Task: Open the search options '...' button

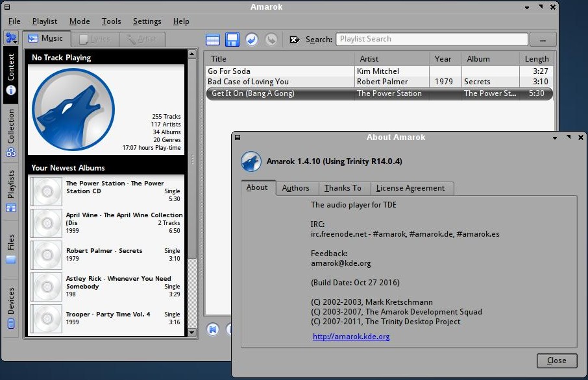Action: tap(543, 40)
